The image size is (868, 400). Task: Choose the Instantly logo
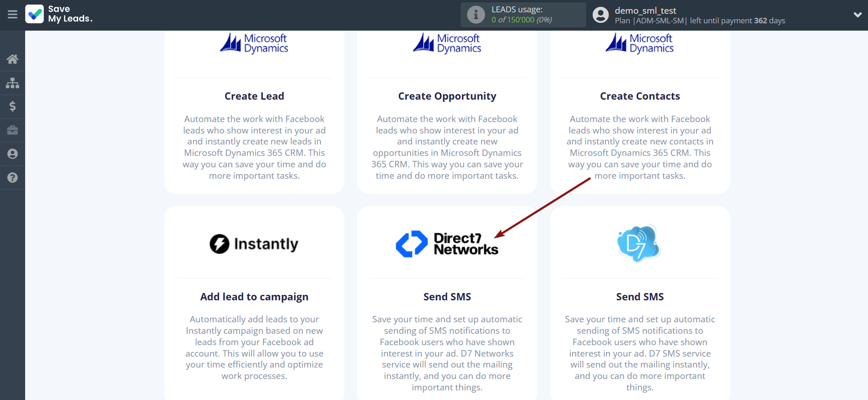pyautogui.click(x=254, y=244)
